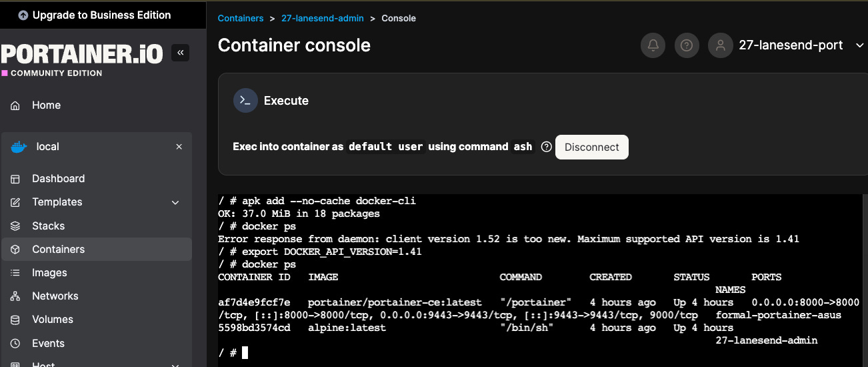
Task: Click the Stacks layers icon
Action: (16, 226)
